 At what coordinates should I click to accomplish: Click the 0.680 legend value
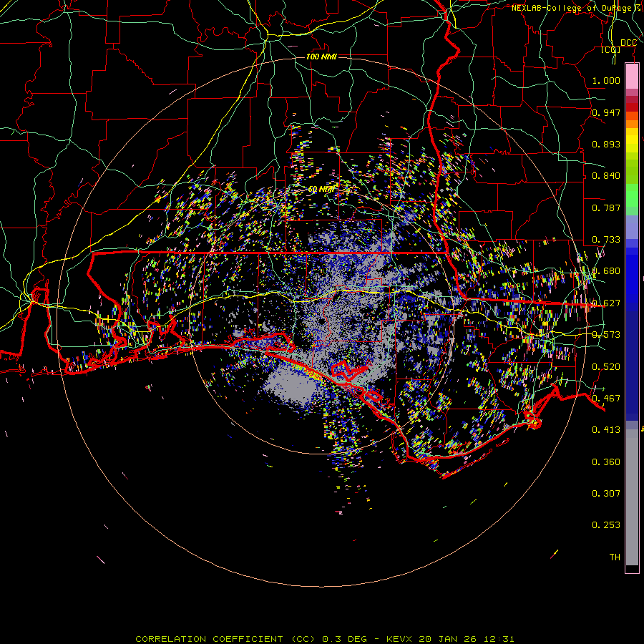click(x=606, y=271)
